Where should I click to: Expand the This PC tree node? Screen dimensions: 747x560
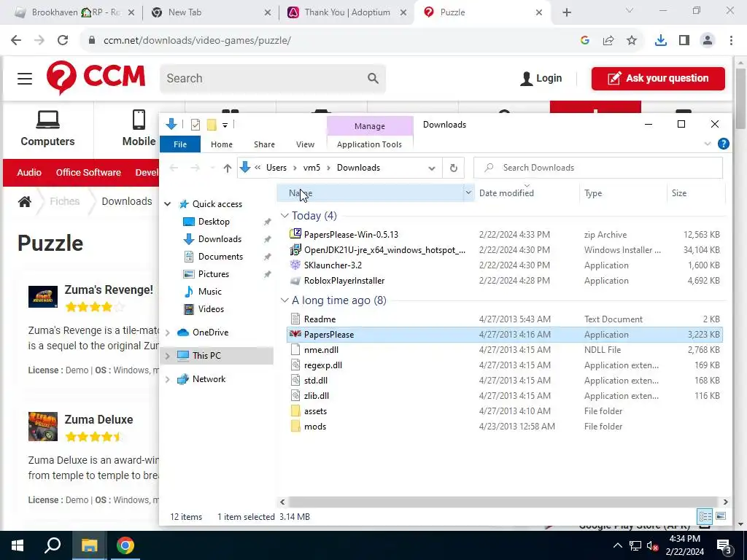[167, 356]
